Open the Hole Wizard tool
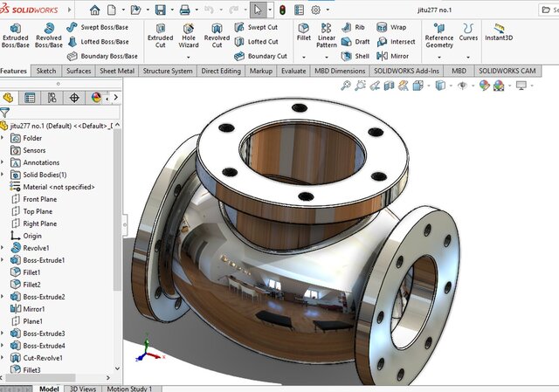Viewport: 559px width, 392px height. click(189, 36)
